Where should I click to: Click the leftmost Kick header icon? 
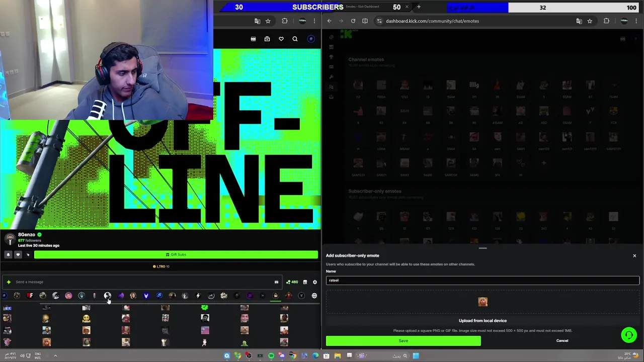pos(253,39)
